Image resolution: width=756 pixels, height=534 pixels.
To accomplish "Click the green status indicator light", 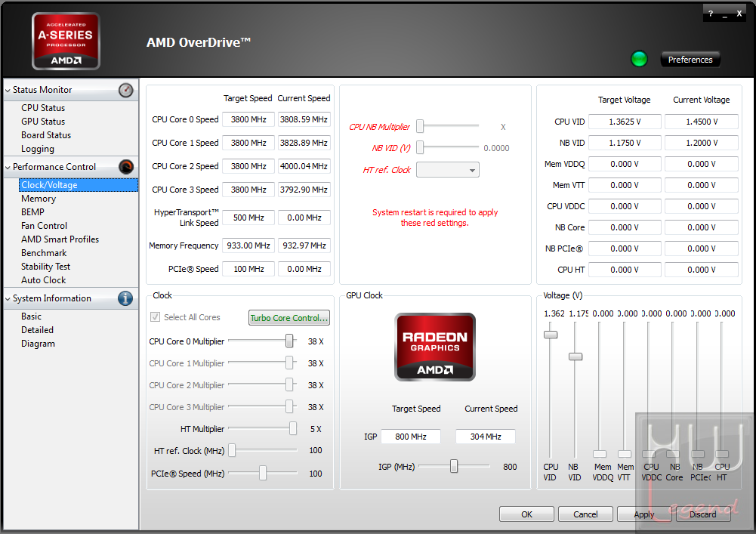I will (x=640, y=60).
